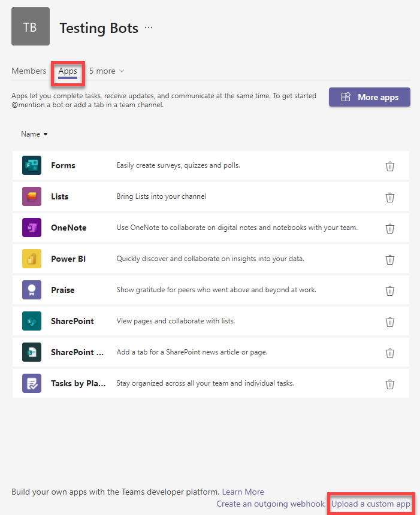
Task: Click the SharePoint Pages app icon
Action: 32,352
